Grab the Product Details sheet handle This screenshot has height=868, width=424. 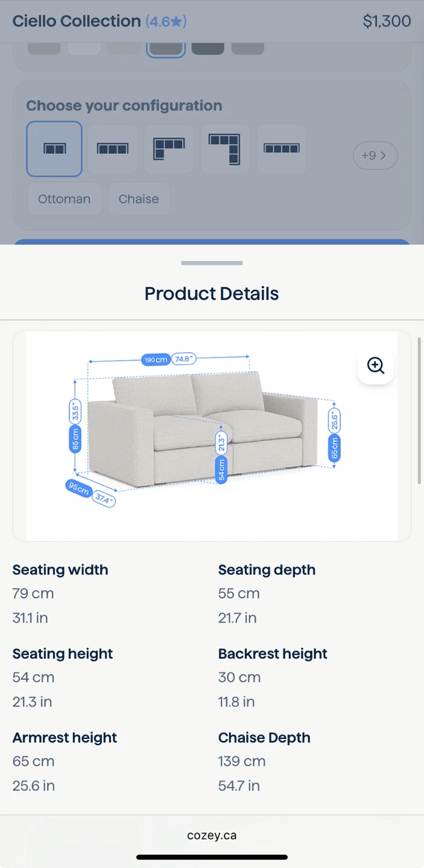[212, 263]
